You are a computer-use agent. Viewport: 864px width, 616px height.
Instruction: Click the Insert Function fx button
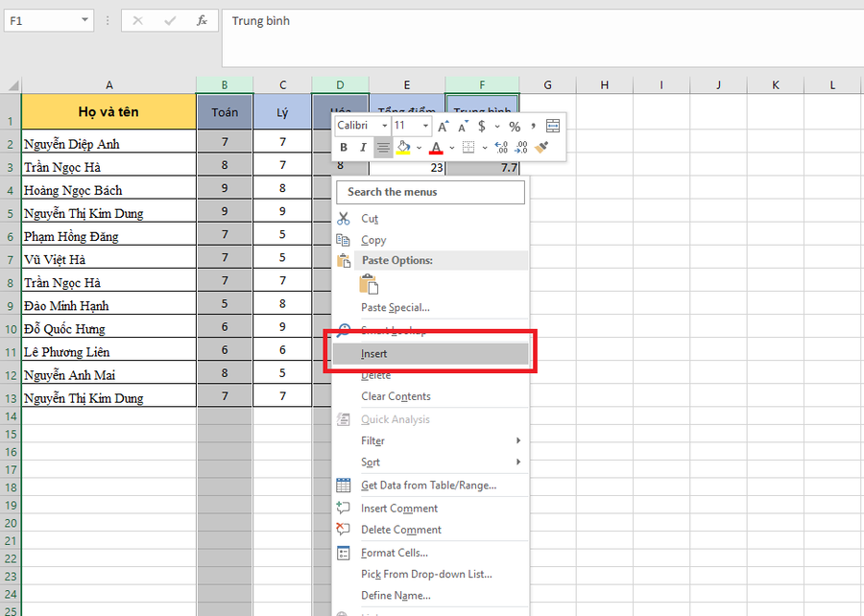click(202, 21)
